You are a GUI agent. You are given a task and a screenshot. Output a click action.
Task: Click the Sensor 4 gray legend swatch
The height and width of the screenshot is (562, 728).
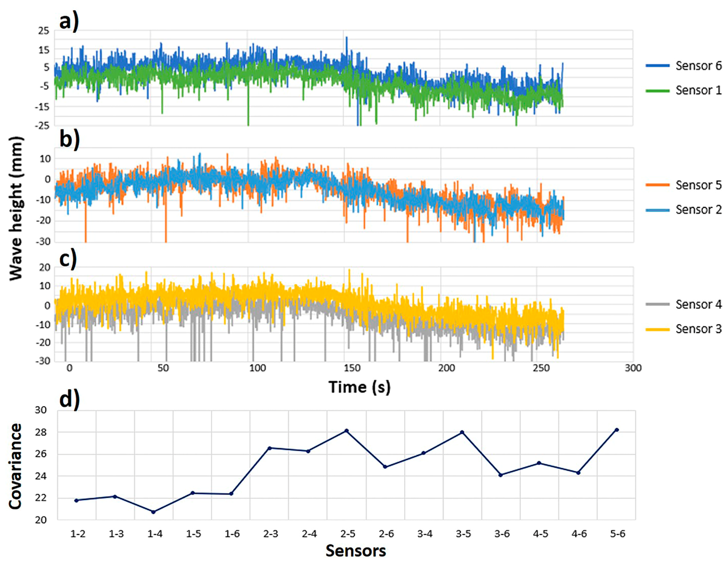(657, 304)
